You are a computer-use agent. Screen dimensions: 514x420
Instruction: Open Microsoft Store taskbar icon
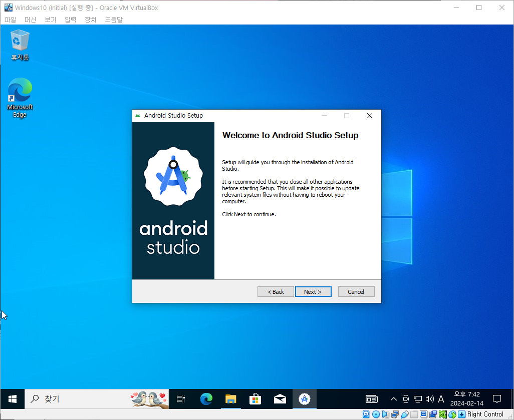pos(255,398)
